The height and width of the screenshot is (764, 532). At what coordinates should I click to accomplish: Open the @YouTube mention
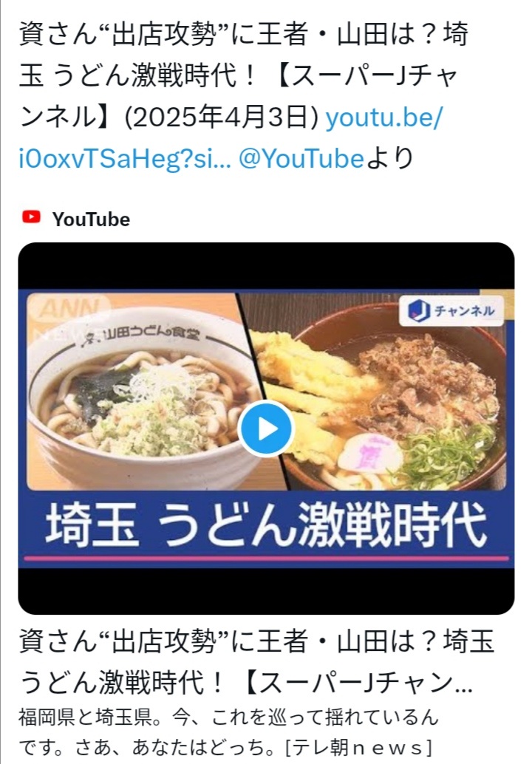[301, 159]
